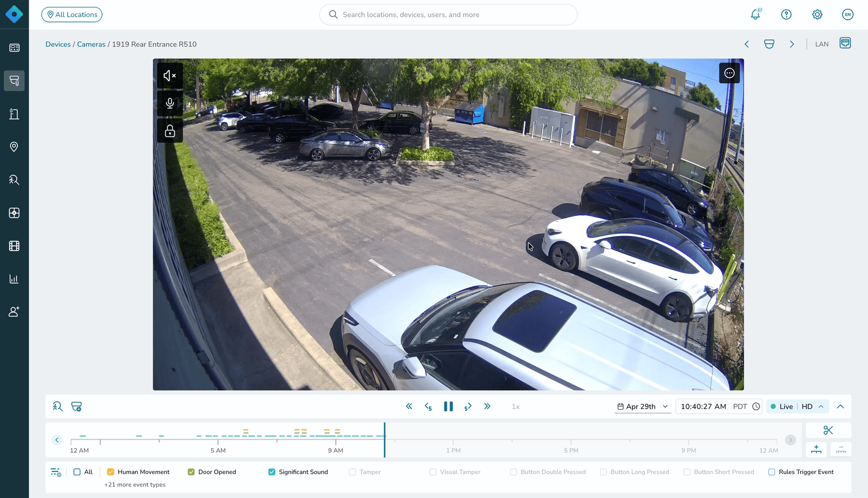868x498 pixels.
Task: Open the video overlay options ellipsis
Action: tap(729, 73)
